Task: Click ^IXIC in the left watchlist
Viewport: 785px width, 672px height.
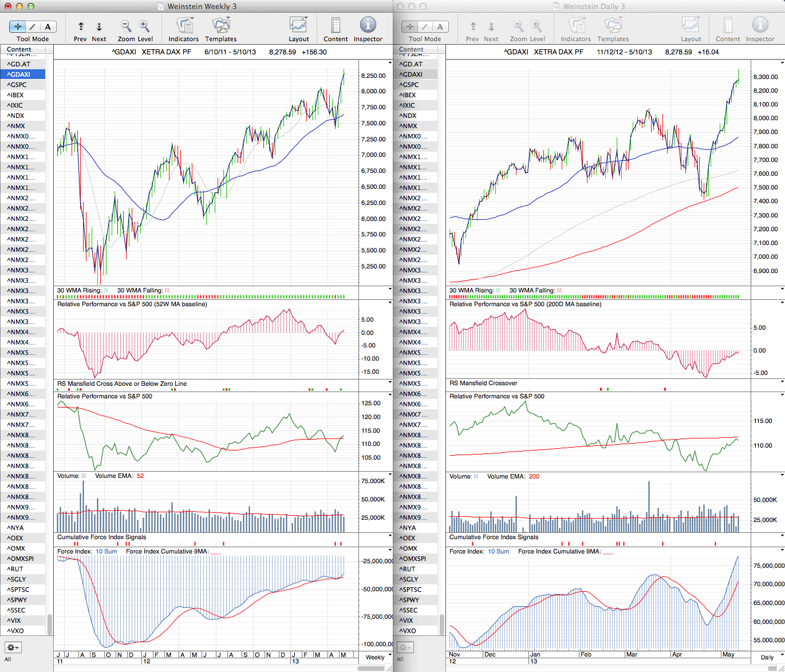Action: click(15, 105)
